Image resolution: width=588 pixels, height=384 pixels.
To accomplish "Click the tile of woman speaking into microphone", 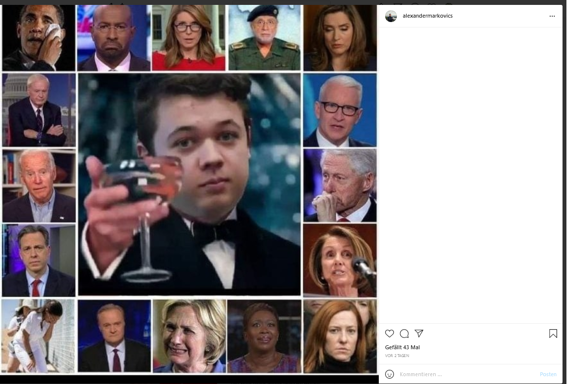I will [340, 261].
